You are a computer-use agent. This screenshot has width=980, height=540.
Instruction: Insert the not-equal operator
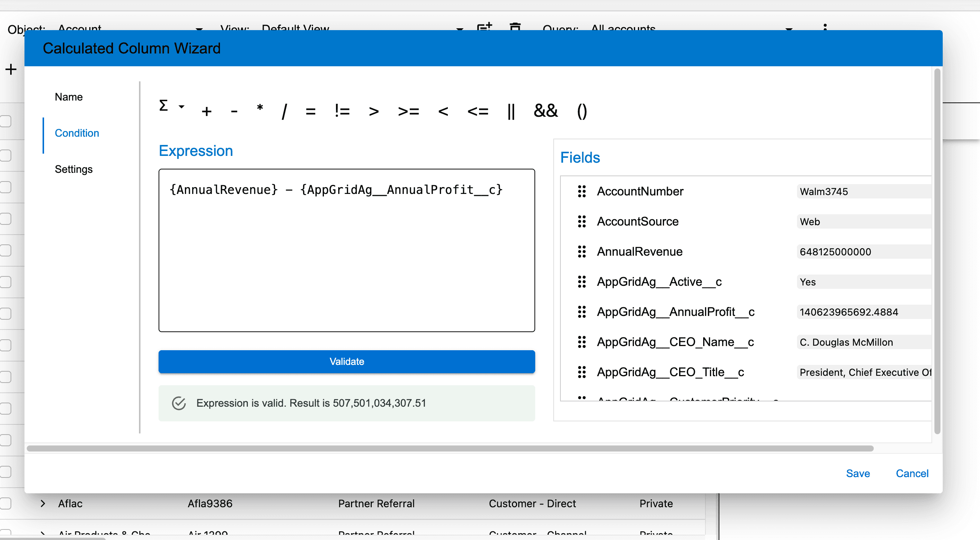(342, 111)
